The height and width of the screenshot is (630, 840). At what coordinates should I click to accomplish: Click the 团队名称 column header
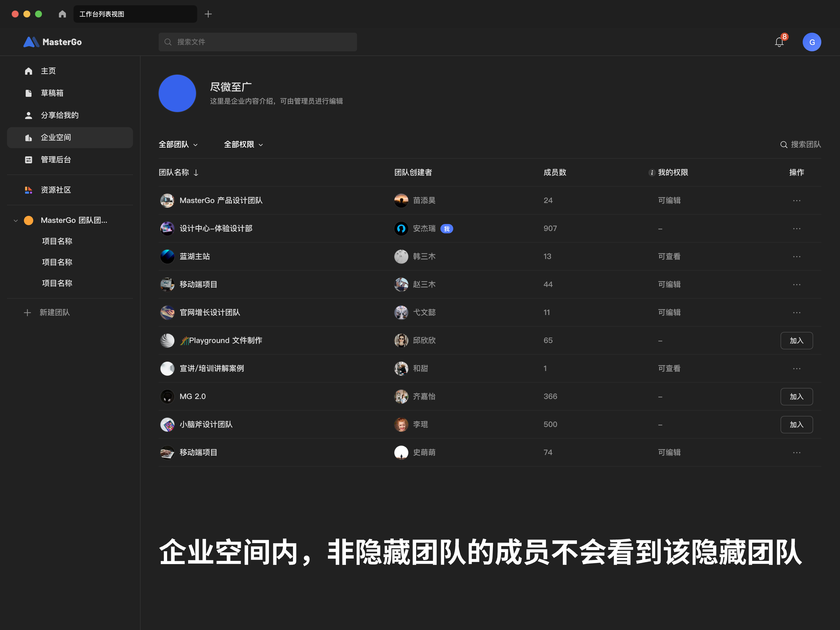coord(174,172)
